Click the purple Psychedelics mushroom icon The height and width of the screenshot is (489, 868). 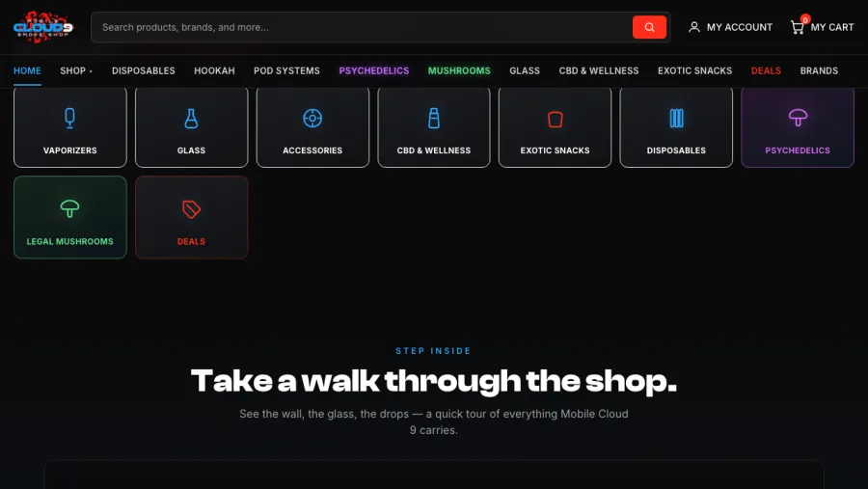tap(798, 118)
